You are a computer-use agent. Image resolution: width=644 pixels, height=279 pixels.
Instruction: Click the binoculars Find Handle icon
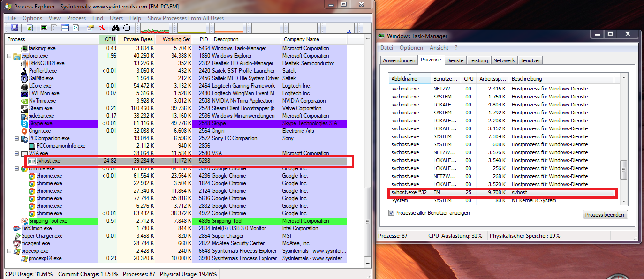(x=116, y=28)
